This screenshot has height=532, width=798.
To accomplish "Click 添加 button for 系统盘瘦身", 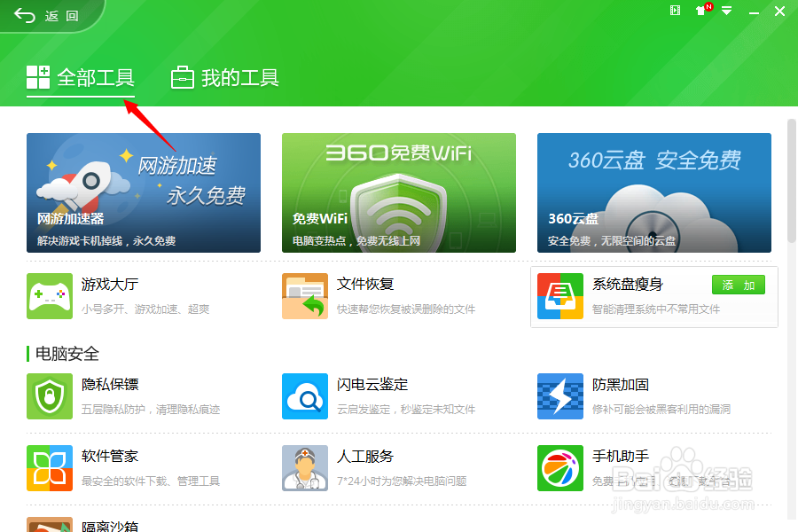I will point(739,286).
